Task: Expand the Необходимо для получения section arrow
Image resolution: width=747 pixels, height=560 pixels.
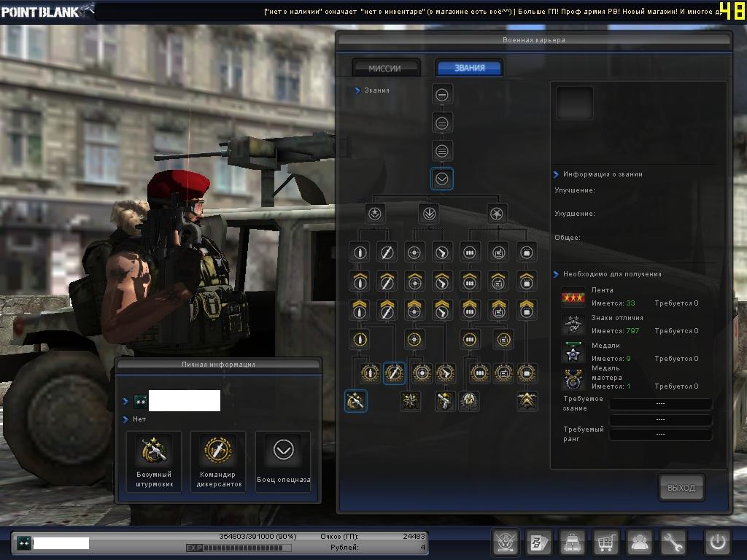Action: 557,274
